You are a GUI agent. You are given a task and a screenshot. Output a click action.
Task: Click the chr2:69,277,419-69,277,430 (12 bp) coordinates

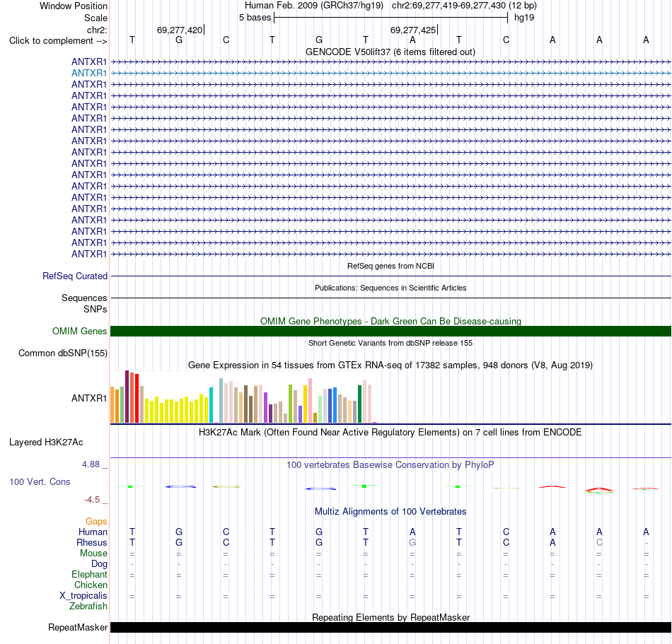click(x=464, y=6)
